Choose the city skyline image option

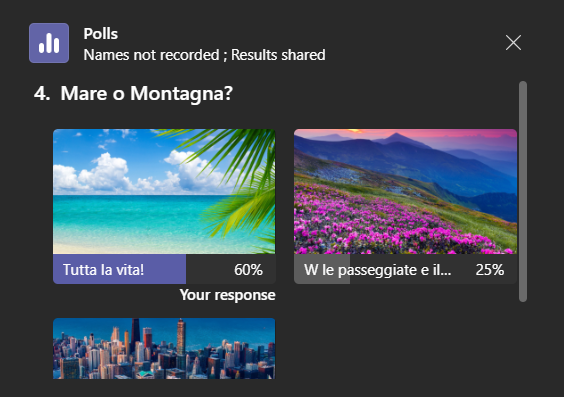tap(164, 348)
